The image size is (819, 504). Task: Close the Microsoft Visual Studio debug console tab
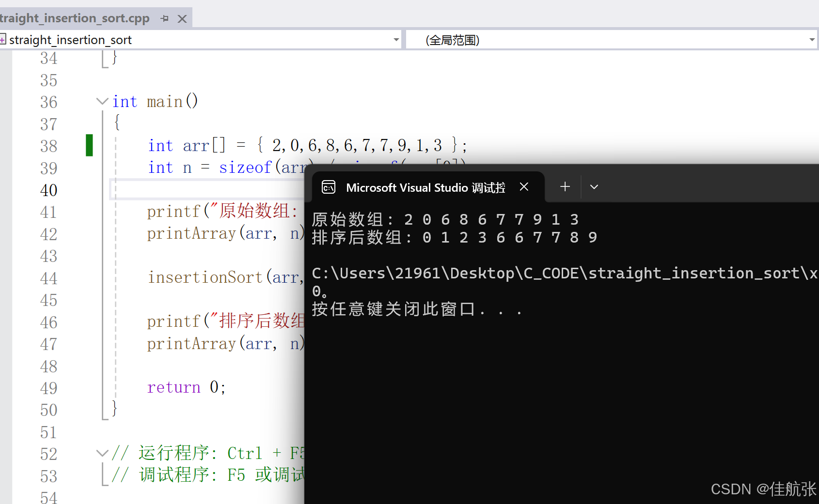pyautogui.click(x=524, y=187)
